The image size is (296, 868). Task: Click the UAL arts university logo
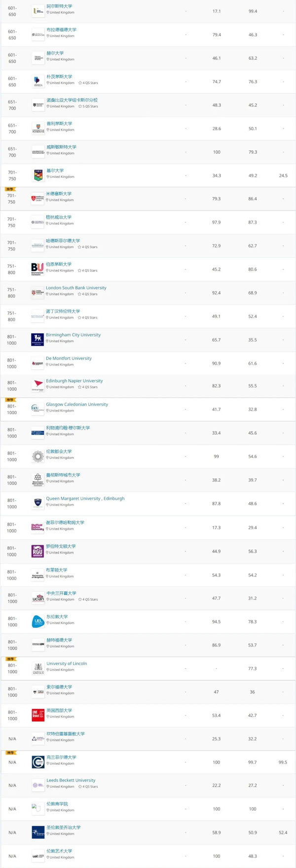(x=37, y=856)
